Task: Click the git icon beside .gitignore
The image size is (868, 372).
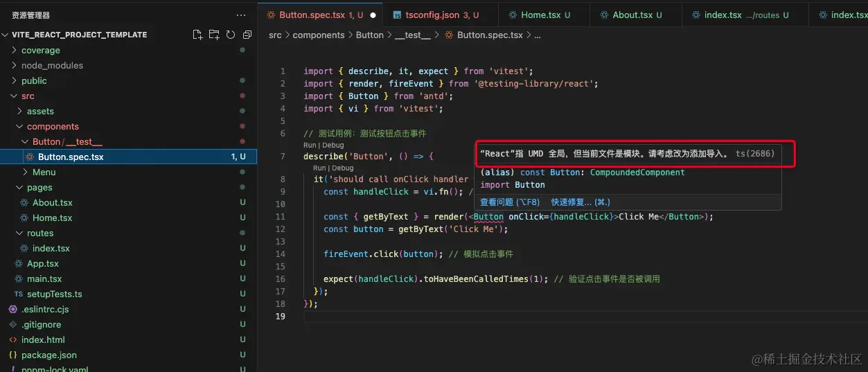Action: (13, 324)
